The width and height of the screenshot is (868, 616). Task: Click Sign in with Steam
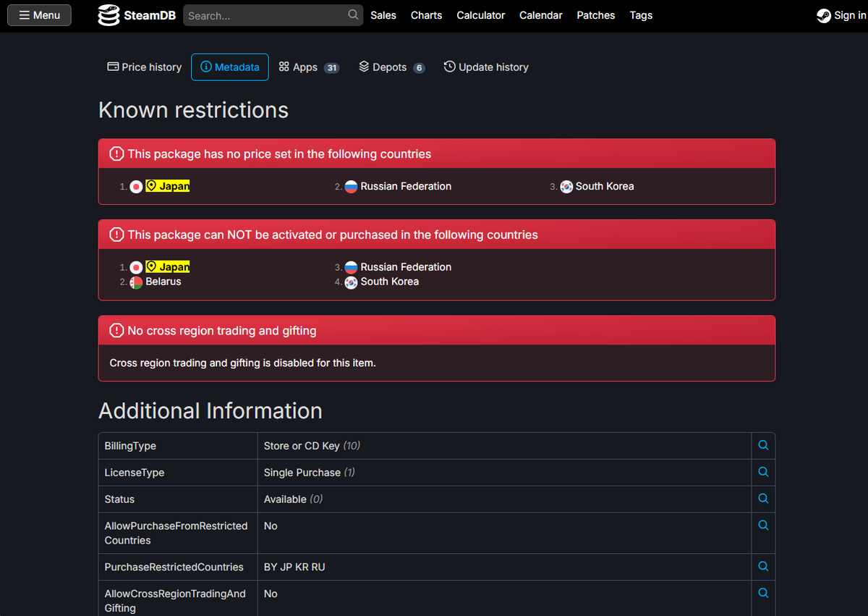pos(841,15)
